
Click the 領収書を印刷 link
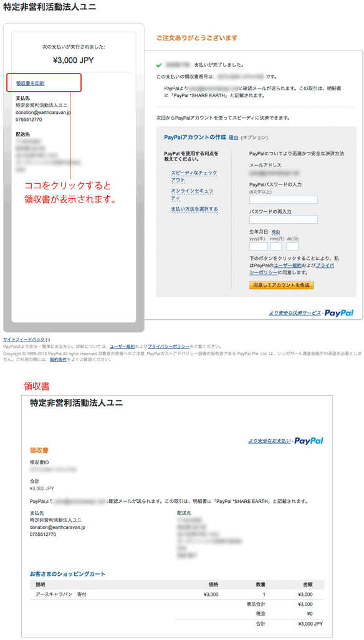click(30, 84)
